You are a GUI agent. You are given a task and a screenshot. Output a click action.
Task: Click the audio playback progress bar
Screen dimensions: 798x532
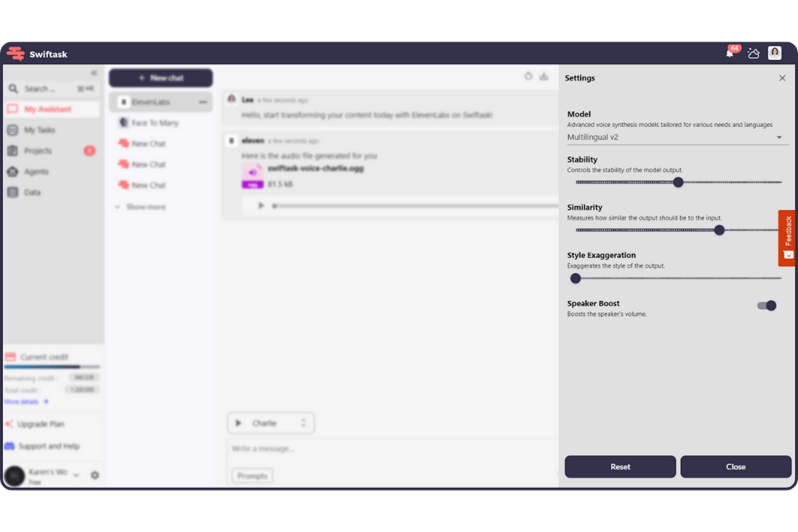point(416,206)
